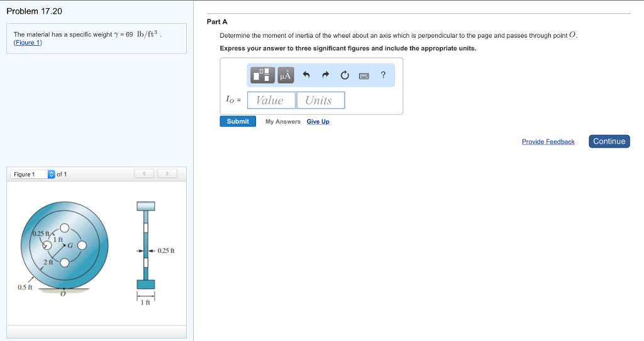Go to previous figure arrow
The image size is (644, 341).
[145, 173]
